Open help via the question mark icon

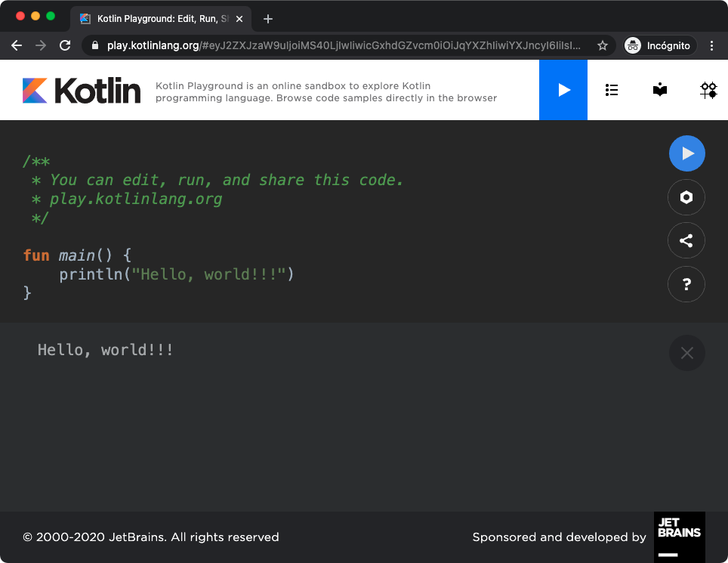tap(686, 284)
